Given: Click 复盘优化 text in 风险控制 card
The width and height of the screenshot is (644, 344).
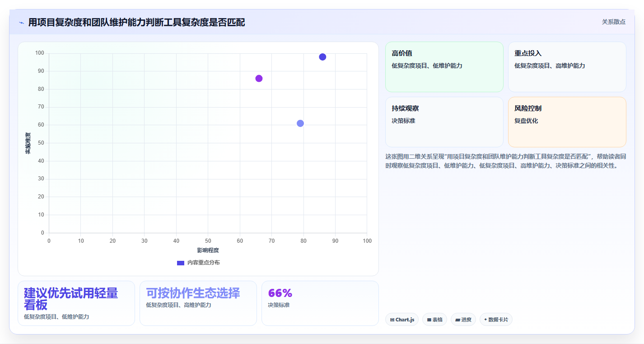Looking at the screenshot, I should [x=526, y=121].
